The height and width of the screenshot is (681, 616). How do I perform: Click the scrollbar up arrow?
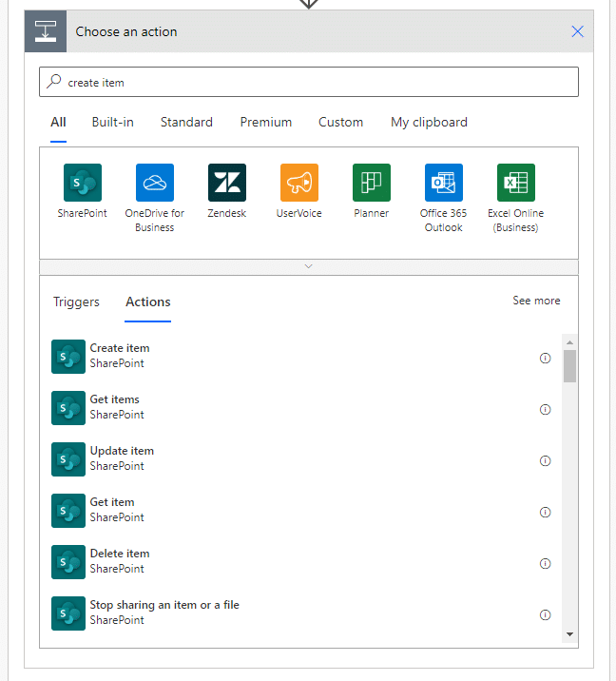[570, 342]
